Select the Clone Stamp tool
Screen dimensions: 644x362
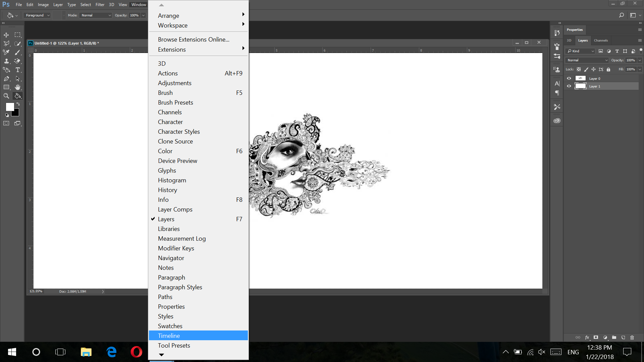point(6,61)
